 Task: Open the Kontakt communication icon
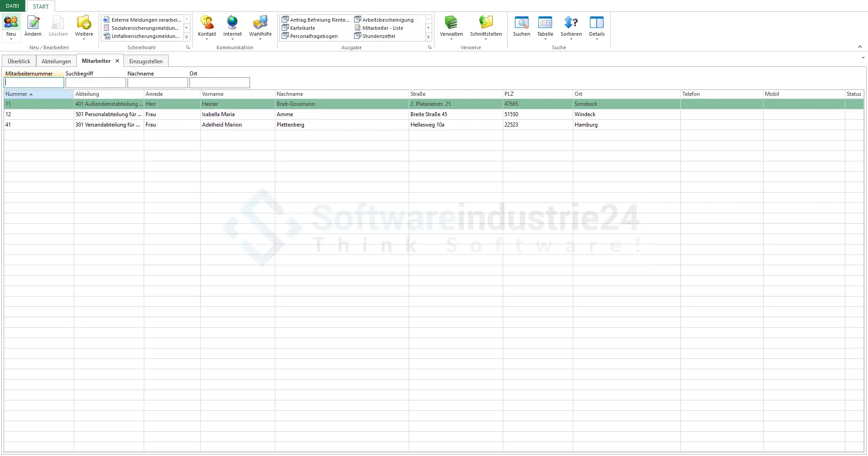[207, 22]
